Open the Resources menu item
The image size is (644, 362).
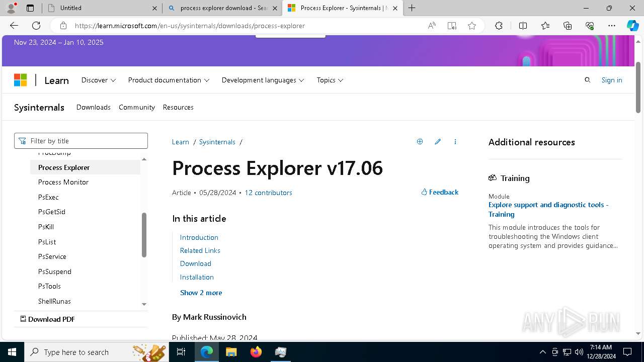[178, 107]
